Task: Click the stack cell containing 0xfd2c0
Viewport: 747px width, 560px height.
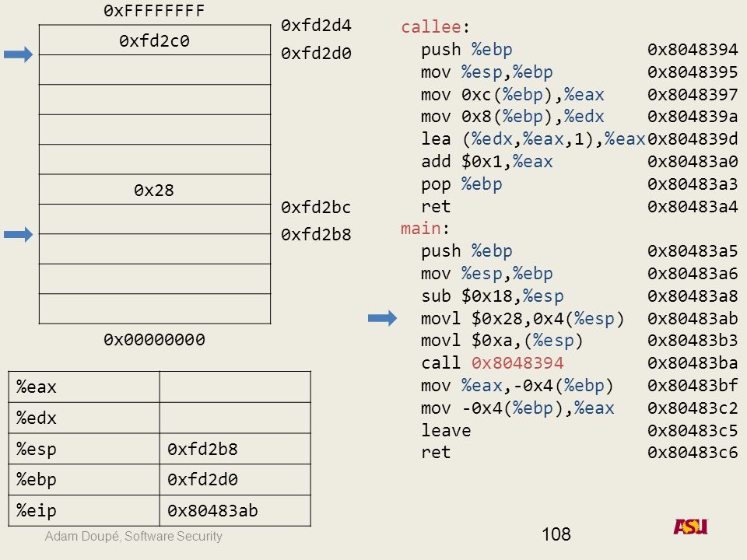Action: (154, 40)
